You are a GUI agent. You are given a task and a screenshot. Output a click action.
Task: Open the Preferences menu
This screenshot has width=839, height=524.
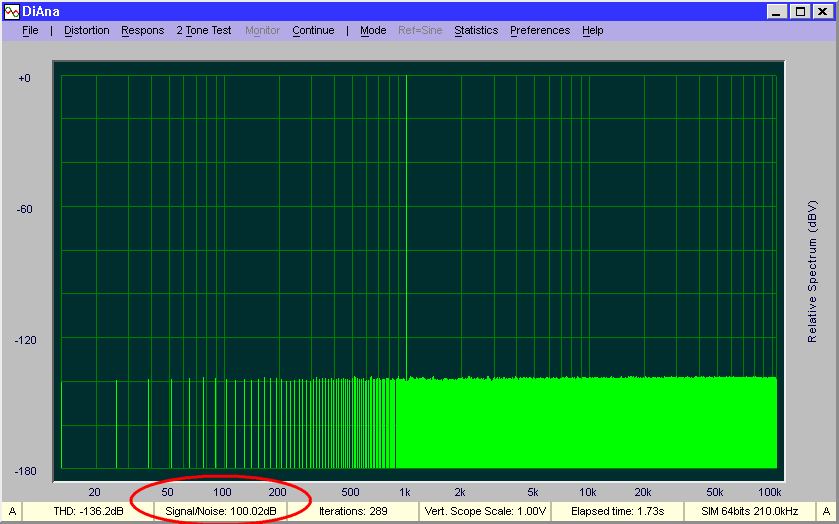tap(540, 31)
